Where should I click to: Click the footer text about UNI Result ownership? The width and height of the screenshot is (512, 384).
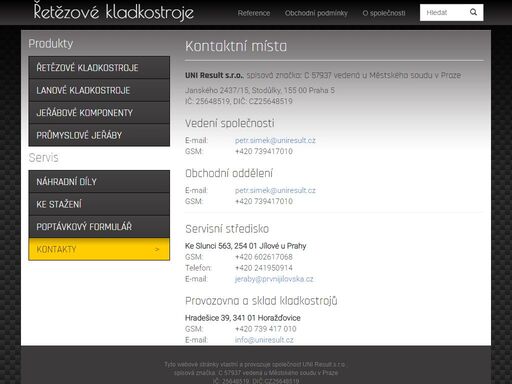[254, 364]
